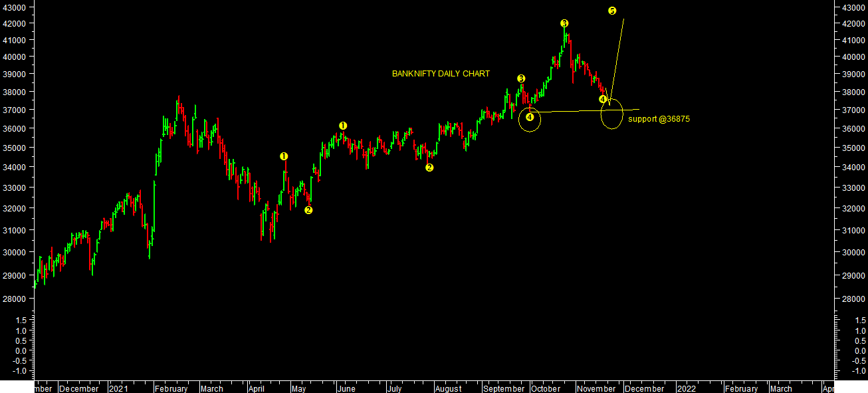The height and width of the screenshot is (393, 868).
Task: Select the June label on the time axis
Action: [x=346, y=388]
